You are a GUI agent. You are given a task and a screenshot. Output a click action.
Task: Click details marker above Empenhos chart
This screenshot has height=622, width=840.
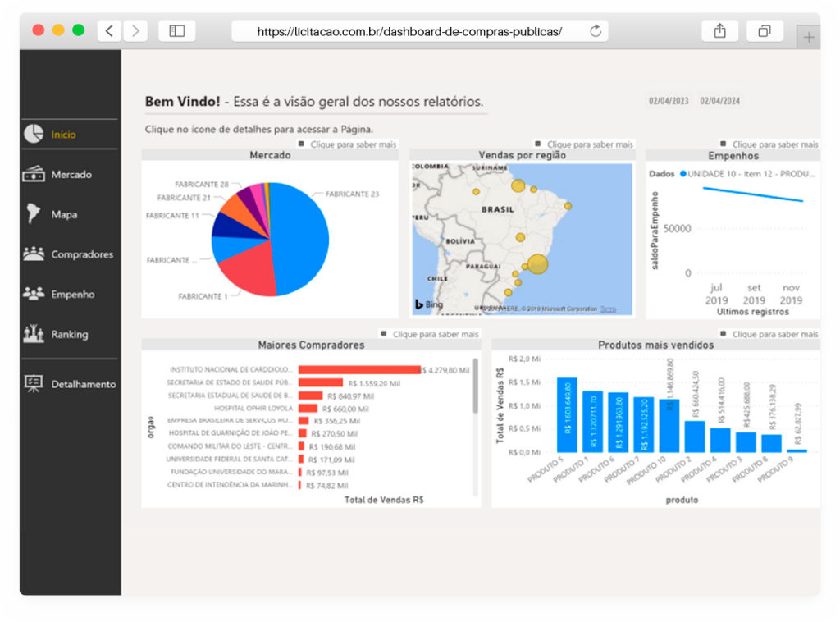pyautogui.click(x=724, y=144)
